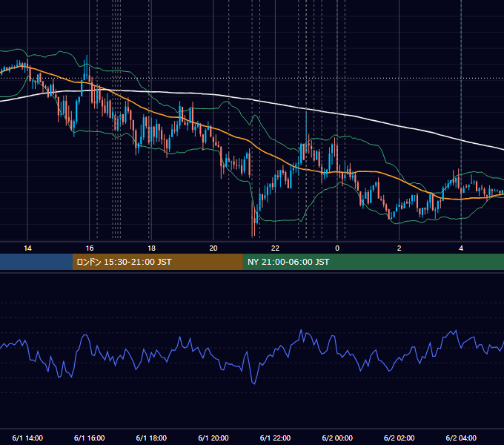
Task: Click the 16 hour label on price chart axis
Action: (90, 248)
